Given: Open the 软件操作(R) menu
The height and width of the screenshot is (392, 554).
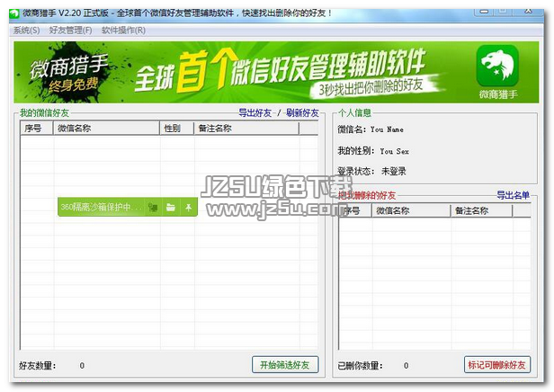Looking at the screenshot, I should (x=124, y=31).
